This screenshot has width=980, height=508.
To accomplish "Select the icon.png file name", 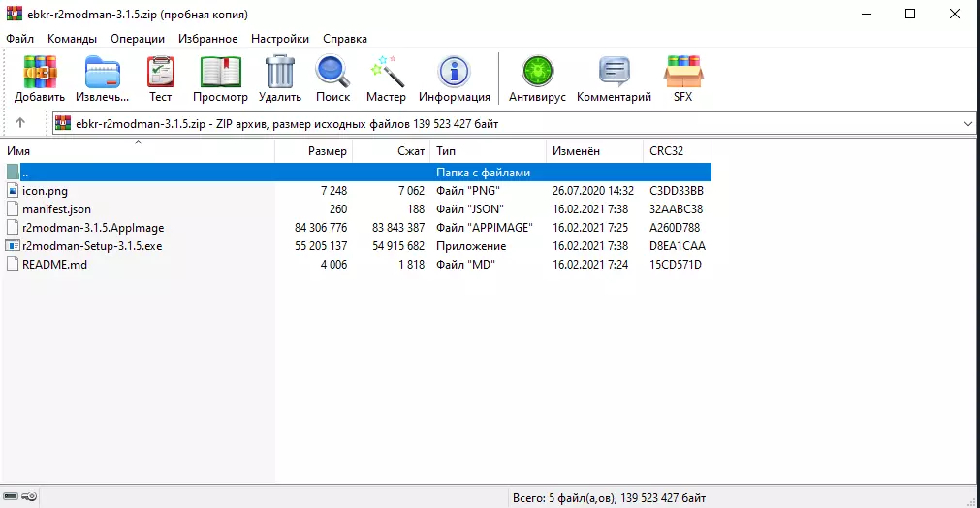I will coord(45,191).
